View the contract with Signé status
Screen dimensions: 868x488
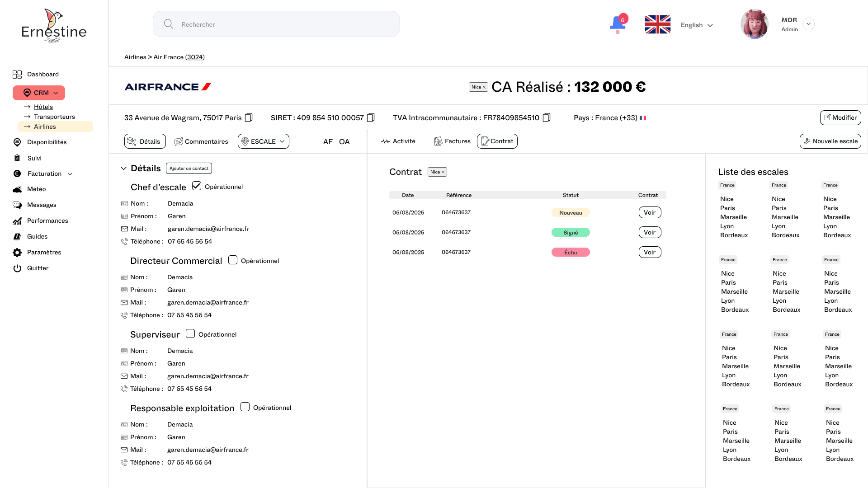coord(650,232)
